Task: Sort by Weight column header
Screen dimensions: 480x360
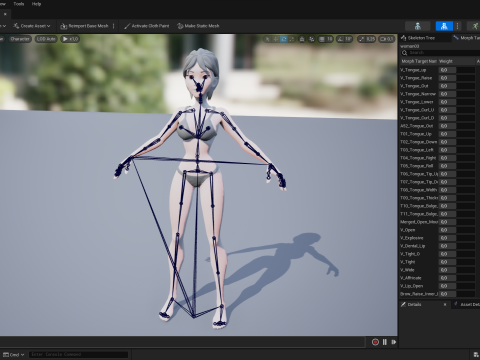Action: 456,61
